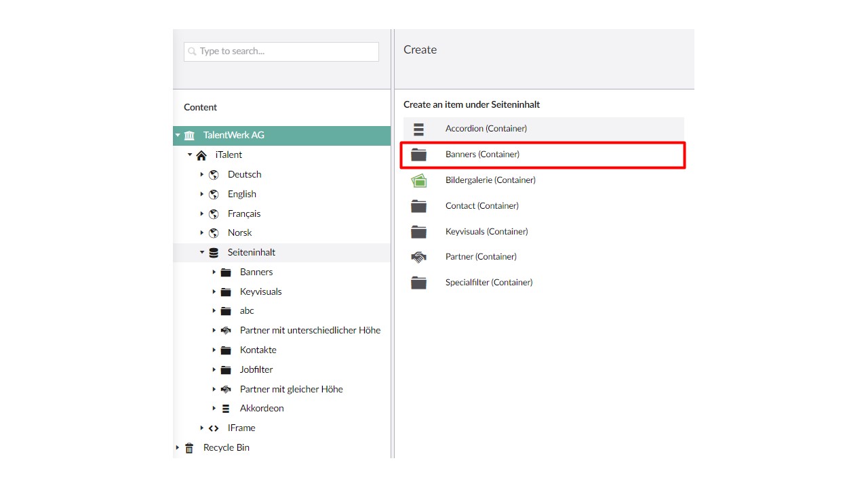The image size is (868, 488).
Task: Choose Bildergalerie (Container) label
Action: click(x=490, y=180)
